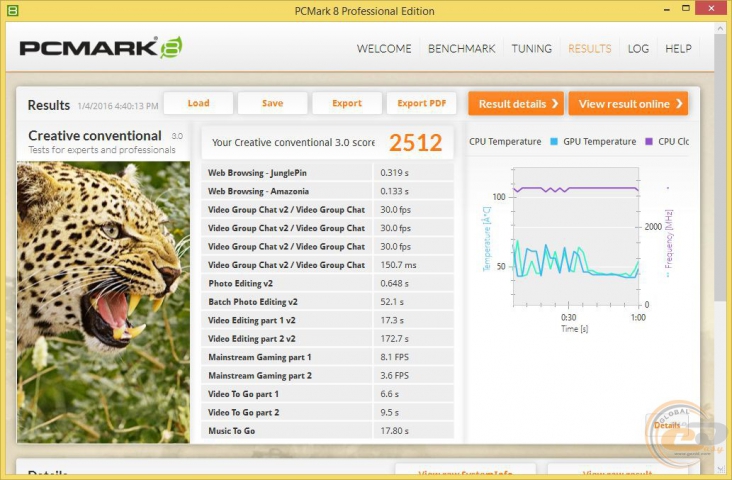Screen dimensions: 732x480
Task: Click the Save results button
Action: (x=273, y=103)
